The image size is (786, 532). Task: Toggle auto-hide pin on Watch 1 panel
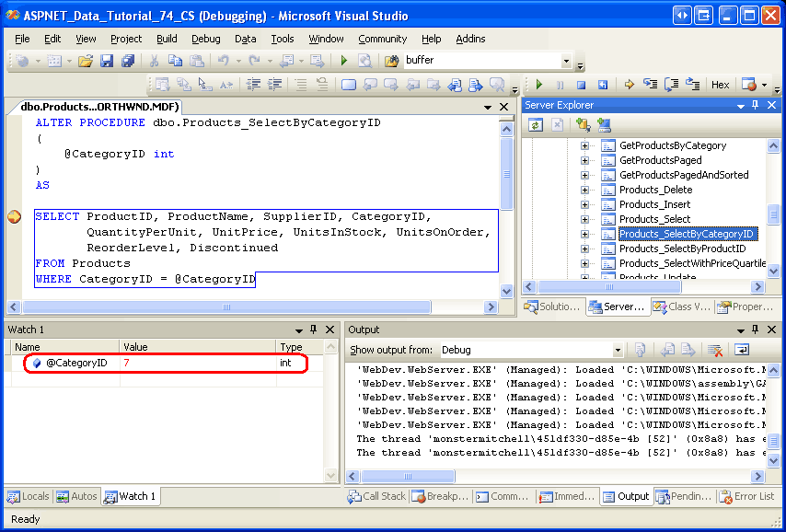coord(313,330)
